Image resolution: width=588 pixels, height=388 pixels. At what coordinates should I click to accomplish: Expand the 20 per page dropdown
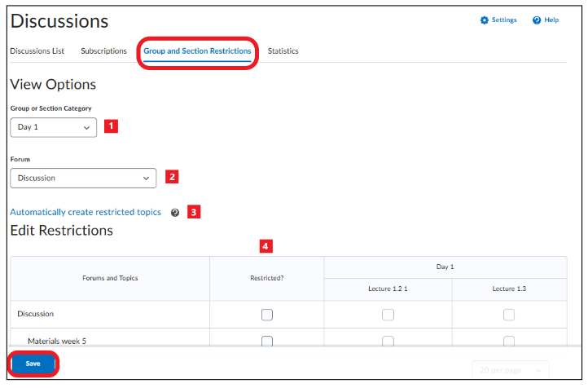511,370
